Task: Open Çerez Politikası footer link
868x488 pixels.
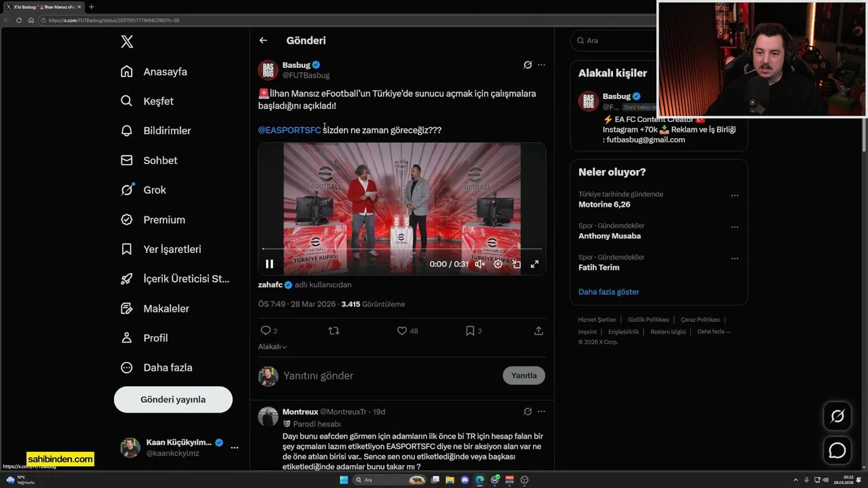Action: [x=701, y=320]
